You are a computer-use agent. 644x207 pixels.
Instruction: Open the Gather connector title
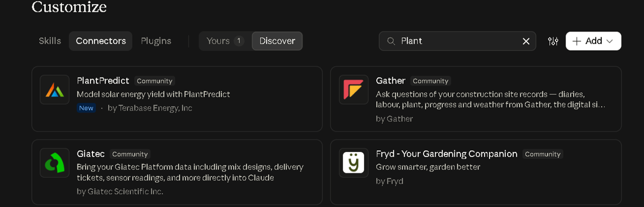(390, 80)
